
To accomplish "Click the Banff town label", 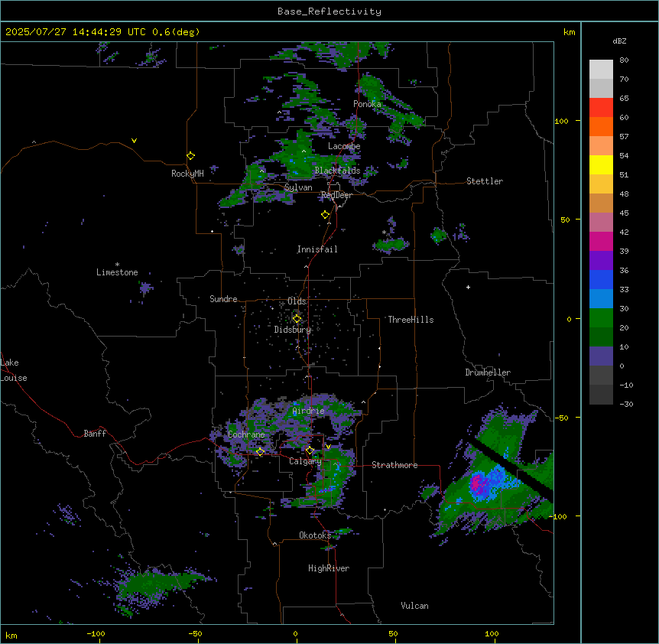I will pos(95,434).
